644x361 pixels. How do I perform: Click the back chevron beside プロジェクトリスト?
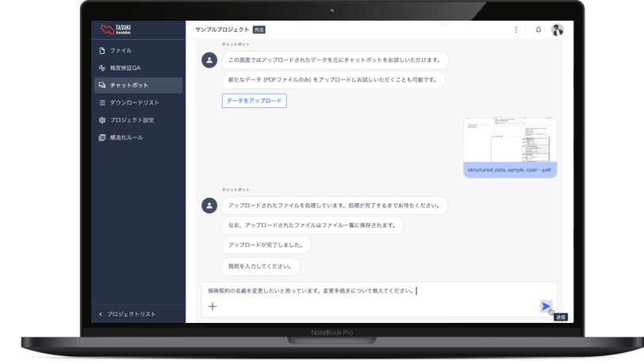tap(101, 314)
